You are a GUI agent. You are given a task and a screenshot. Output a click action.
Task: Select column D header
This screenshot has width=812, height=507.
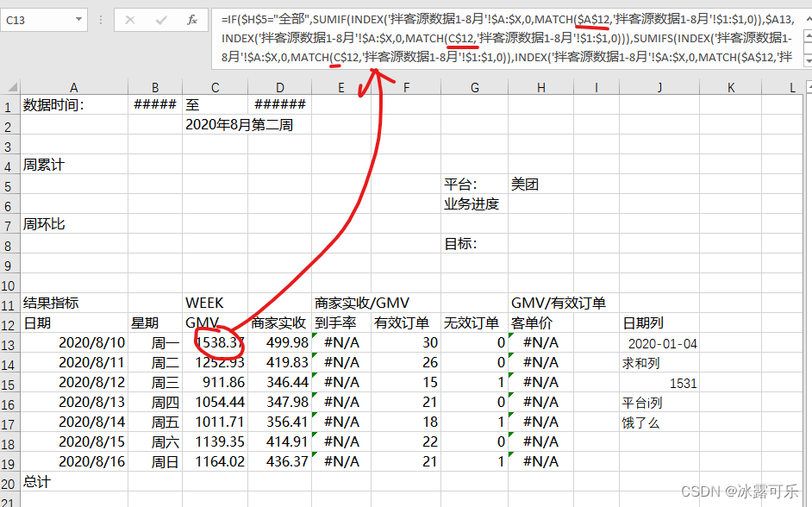(279, 88)
